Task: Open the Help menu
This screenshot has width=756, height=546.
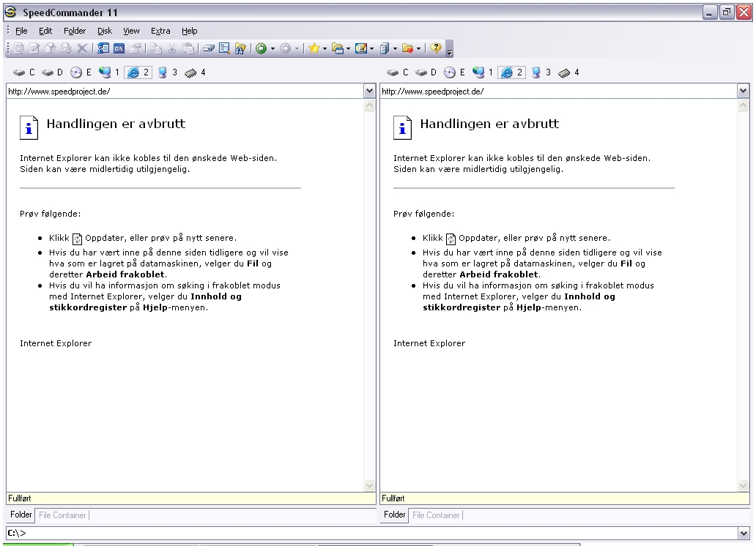Action: tap(190, 31)
